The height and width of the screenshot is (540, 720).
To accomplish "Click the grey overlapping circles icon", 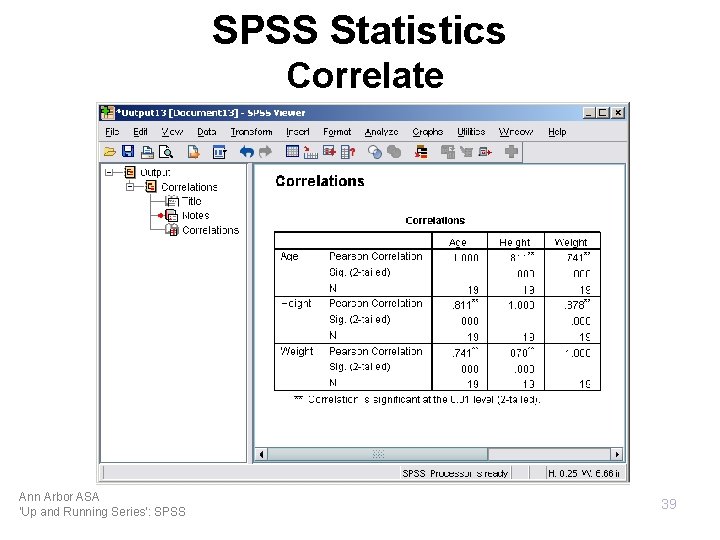I will pyautogui.click(x=394, y=152).
